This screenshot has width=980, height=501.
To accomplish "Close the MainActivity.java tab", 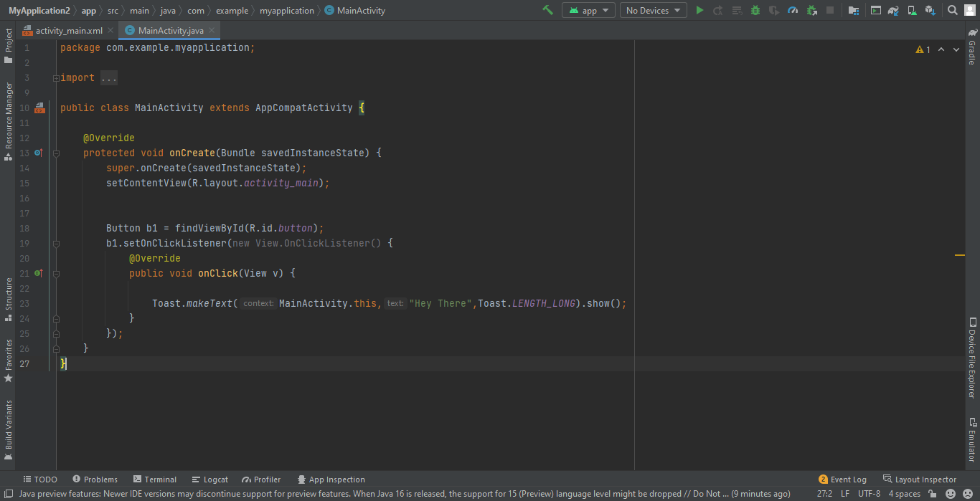I will [212, 31].
